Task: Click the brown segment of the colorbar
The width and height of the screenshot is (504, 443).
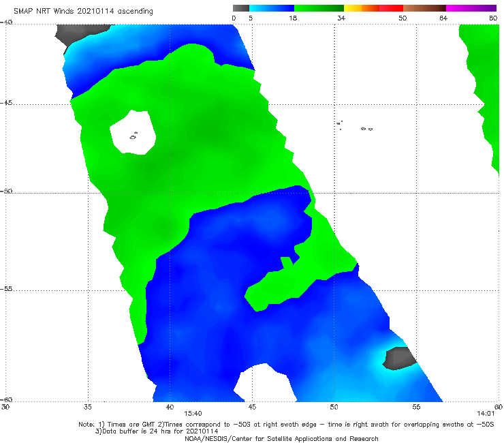Action: (x=424, y=8)
